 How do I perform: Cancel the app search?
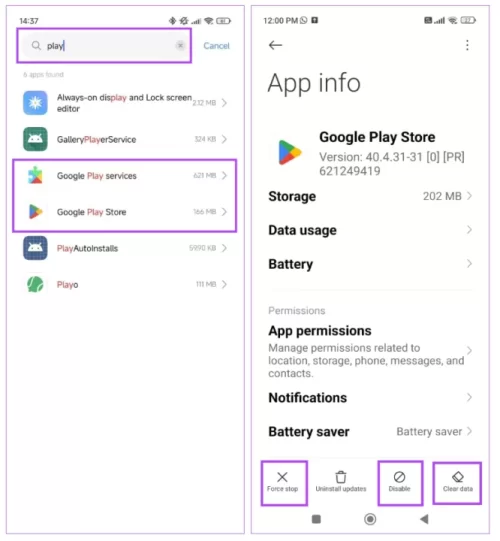(x=216, y=46)
